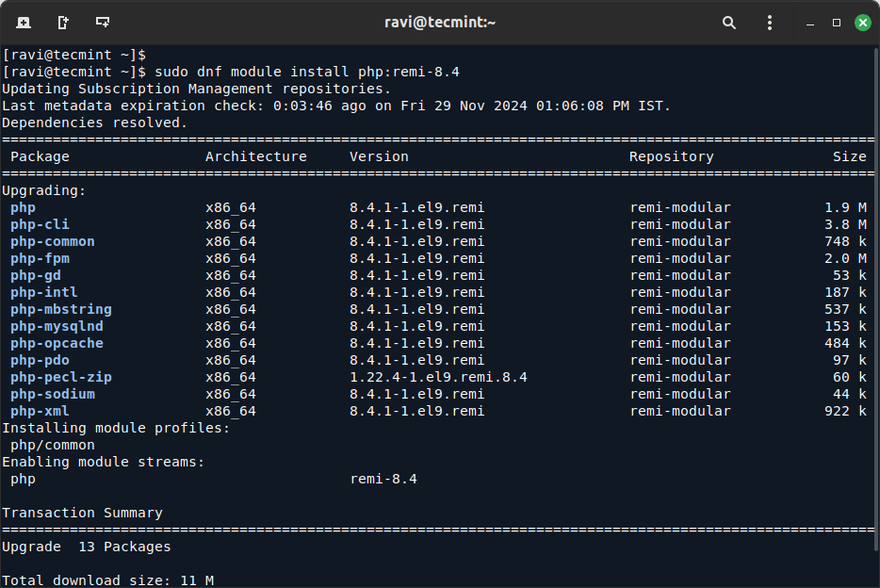This screenshot has height=588, width=880.
Task: Click the 'Transaction Summary' heading
Action: [x=82, y=513]
